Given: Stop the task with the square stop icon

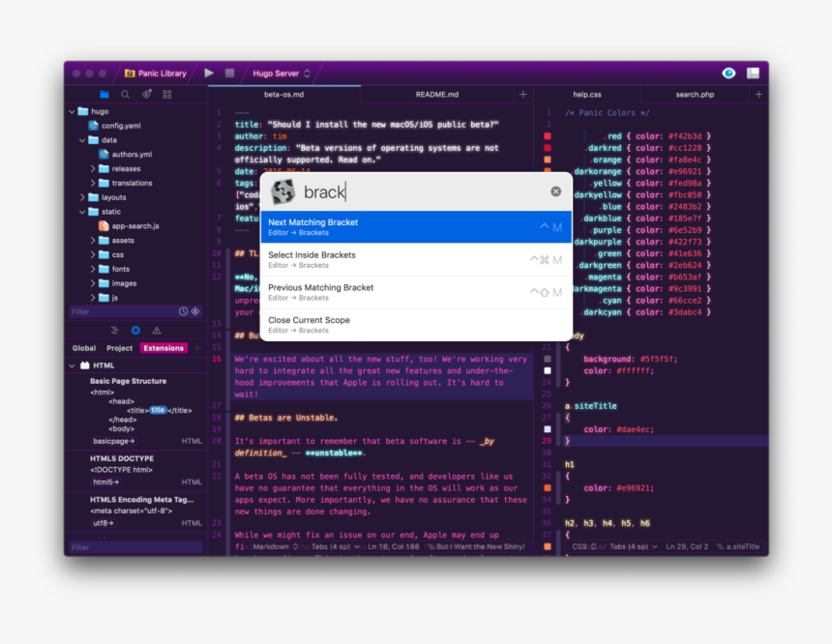Looking at the screenshot, I should 227,73.
